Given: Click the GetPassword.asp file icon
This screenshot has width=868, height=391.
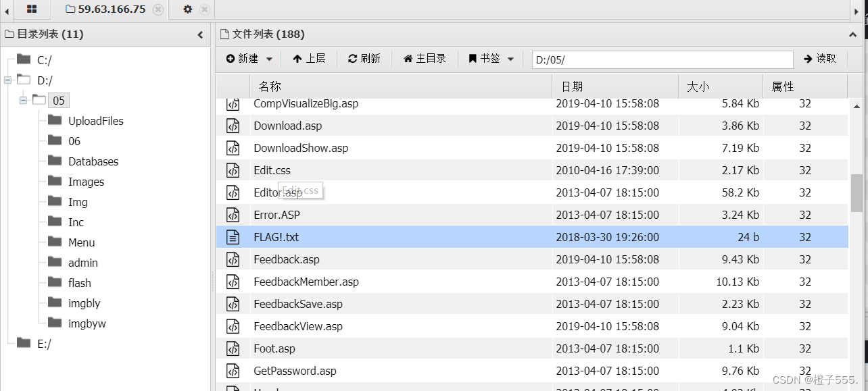Looking at the screenshot, I should (233, 371).
